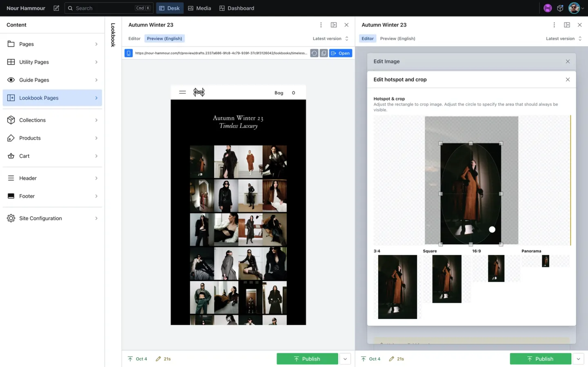
Task: Open three-dot menu of right Autumn Winter pane
Action: [554, 25]
